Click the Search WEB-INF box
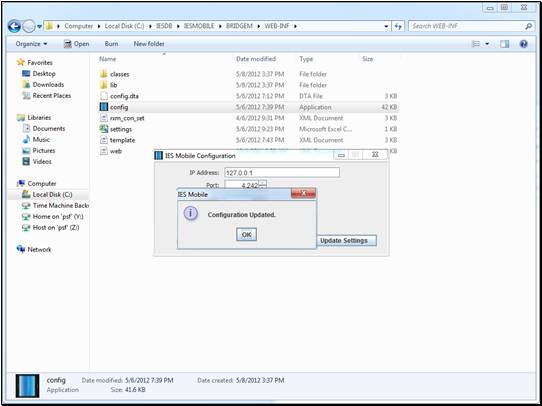The width and height of the screenshot is (542, 406). 467,26
